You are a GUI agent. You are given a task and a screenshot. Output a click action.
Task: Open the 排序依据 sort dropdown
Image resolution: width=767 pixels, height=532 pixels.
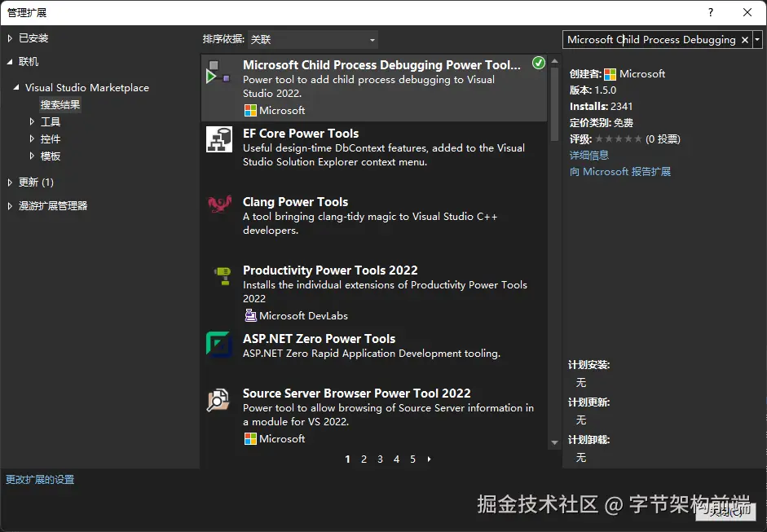[x=312, y=40]
